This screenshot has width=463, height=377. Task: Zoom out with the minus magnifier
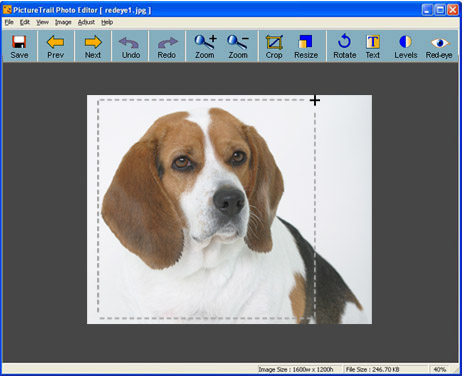pyautogui.click(x=238, y=46)
